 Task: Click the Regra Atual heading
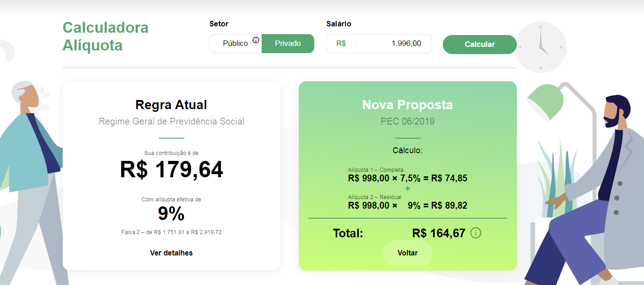pos(171,105)
